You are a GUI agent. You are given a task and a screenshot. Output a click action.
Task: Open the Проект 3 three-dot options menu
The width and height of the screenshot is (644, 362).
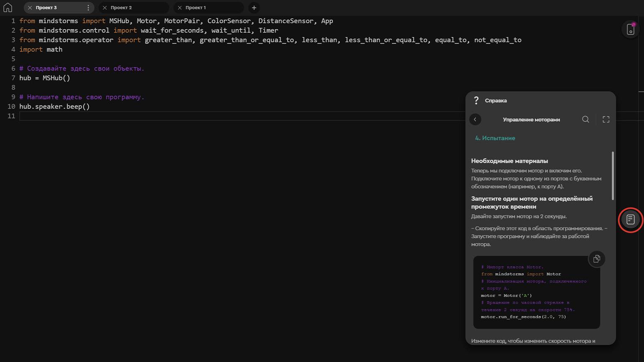pyautogui.click(x=88, y=8)
